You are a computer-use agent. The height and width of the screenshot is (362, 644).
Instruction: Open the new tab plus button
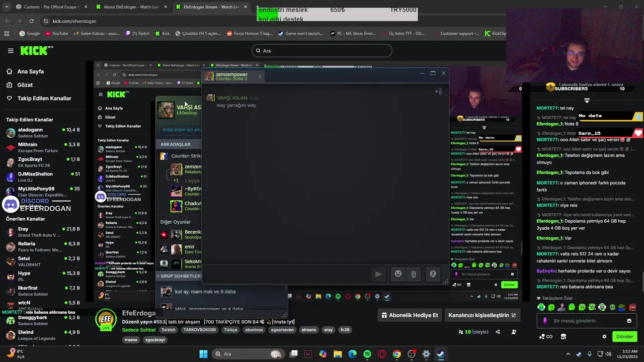[x=258, y=7]
